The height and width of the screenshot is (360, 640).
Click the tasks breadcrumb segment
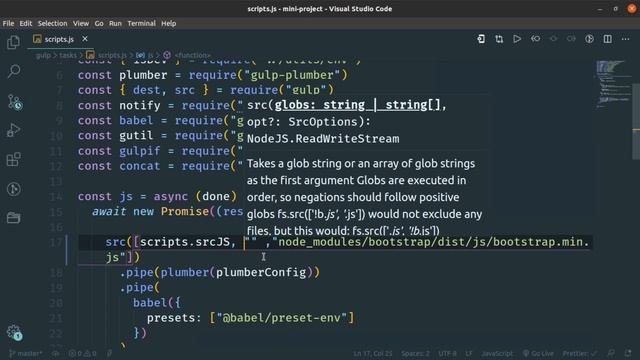(68, 55)
